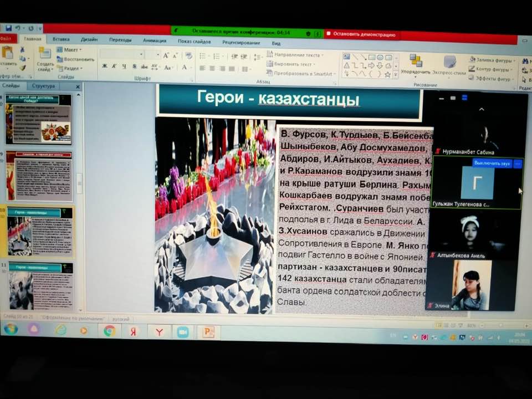Select slide 11 thumbnail
This screenshot has width=532, height=399.
pyautogui.click(x=40, y=286)
